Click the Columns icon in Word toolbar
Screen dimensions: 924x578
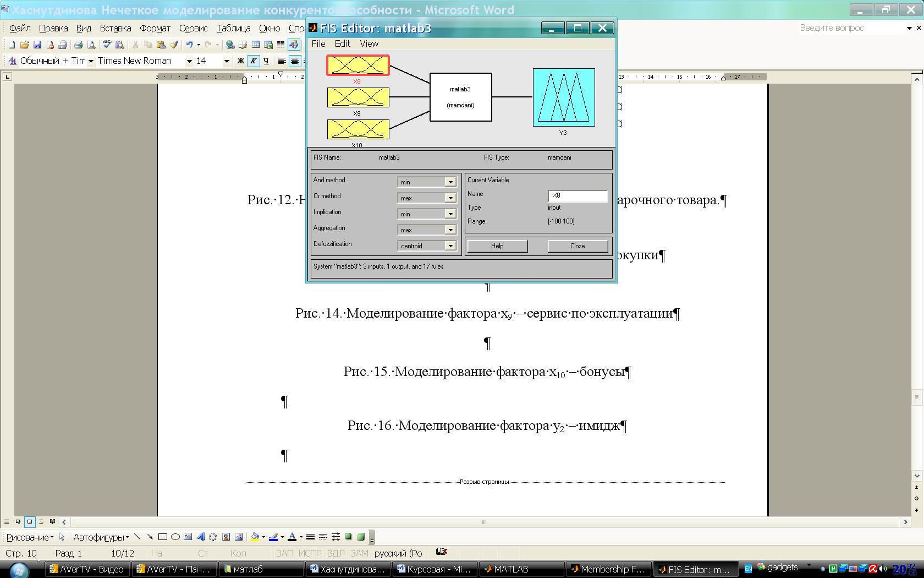281,45
